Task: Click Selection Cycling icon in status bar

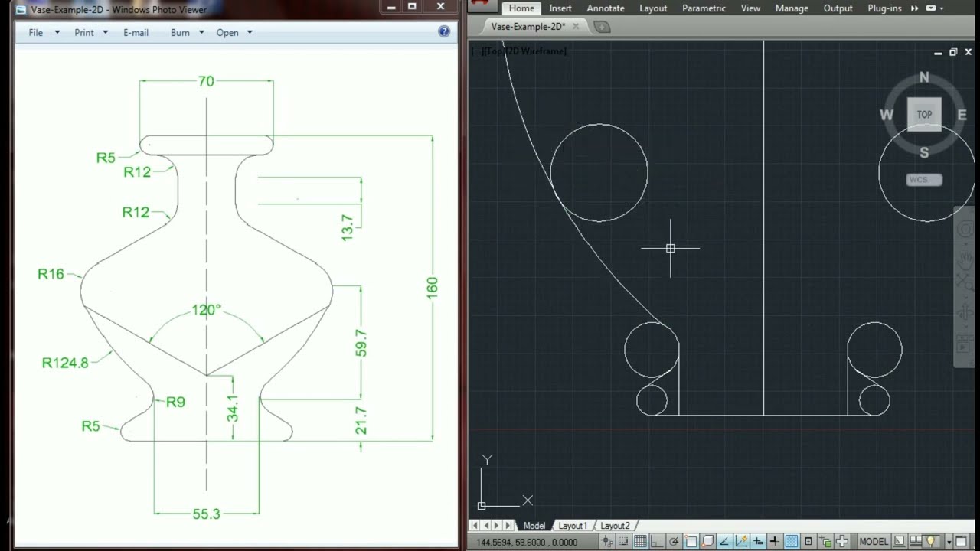Action: (x=826, y=542)
